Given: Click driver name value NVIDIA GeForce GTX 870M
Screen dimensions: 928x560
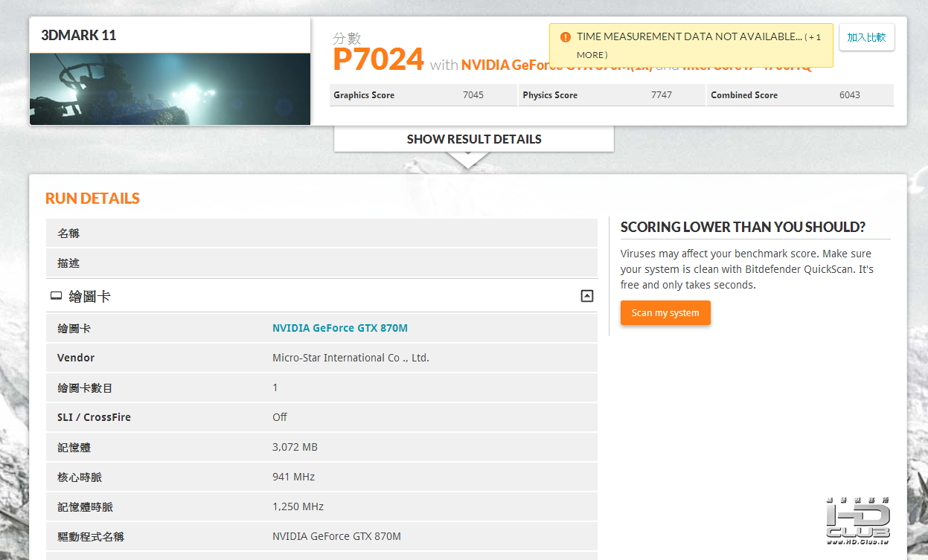Looking at the screenshot, I should [x=336, y=536].
